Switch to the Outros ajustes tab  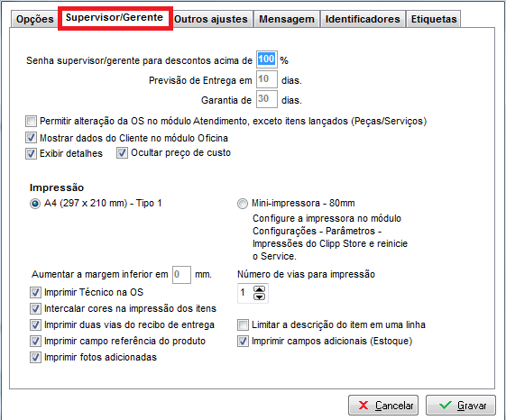[211, 19]
